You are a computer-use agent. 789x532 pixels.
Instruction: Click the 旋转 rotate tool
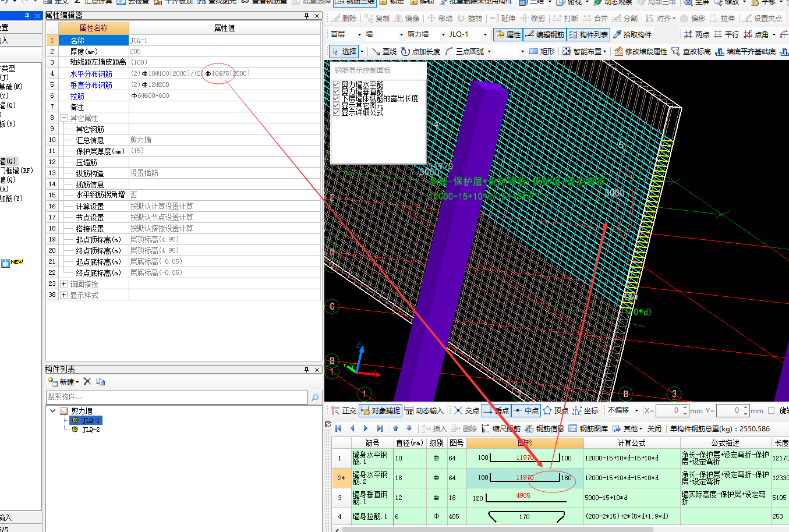(x=470, y=19)
